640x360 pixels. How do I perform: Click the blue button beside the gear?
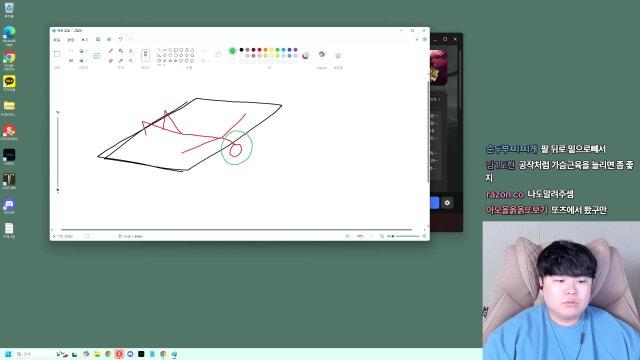coord(435,203)
